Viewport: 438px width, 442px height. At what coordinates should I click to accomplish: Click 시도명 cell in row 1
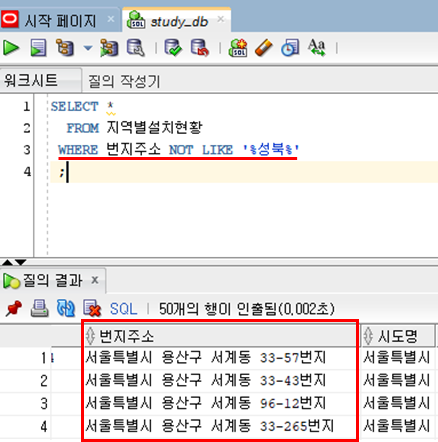[398, 358]
